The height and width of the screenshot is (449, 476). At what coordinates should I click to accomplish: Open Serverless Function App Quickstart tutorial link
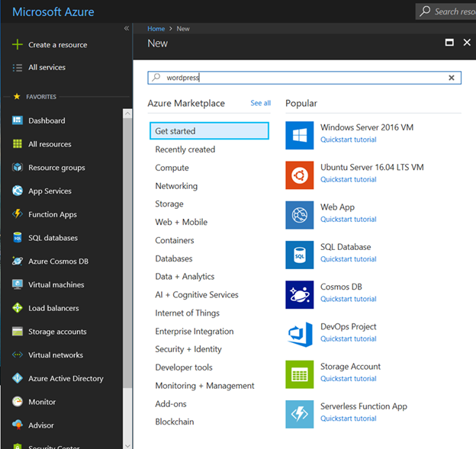click(348, 419)
